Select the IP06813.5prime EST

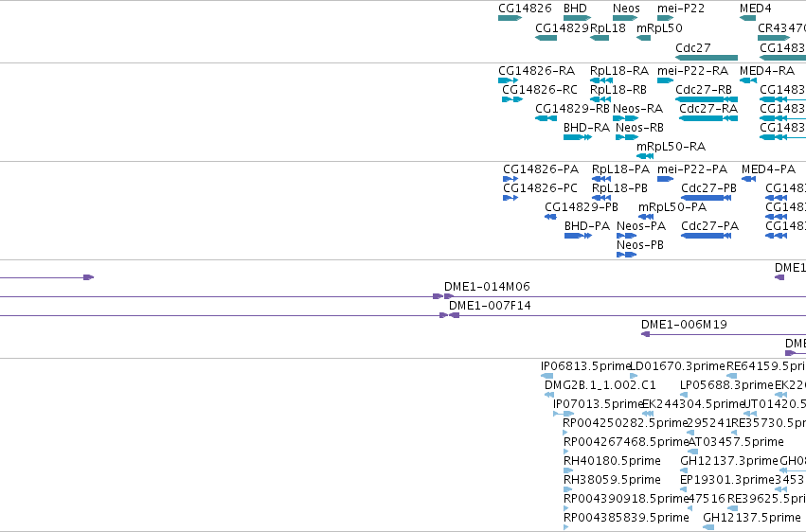coord(546,377)
